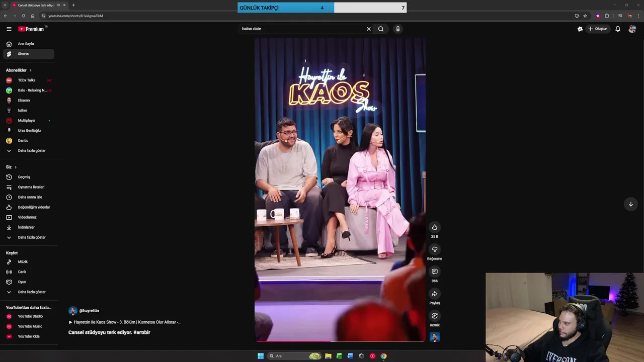
Task: Open the @hayrettin channel link
Action: (x=89, y=311)
